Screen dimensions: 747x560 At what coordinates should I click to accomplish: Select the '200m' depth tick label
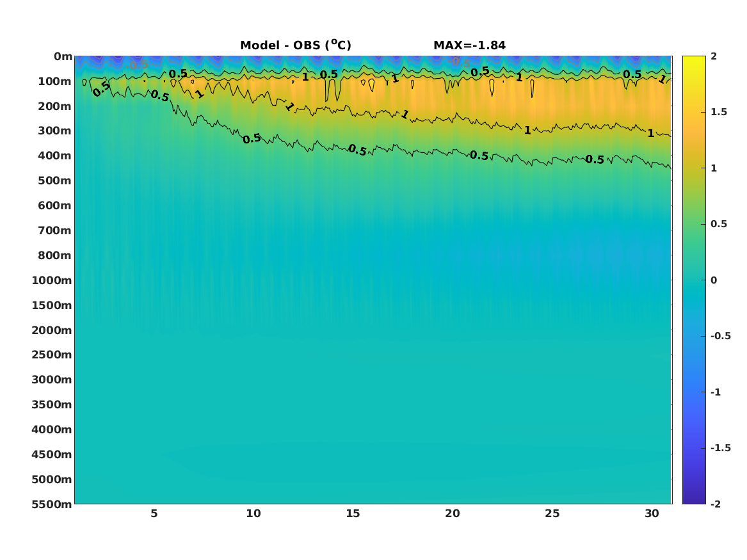point(55,106)
